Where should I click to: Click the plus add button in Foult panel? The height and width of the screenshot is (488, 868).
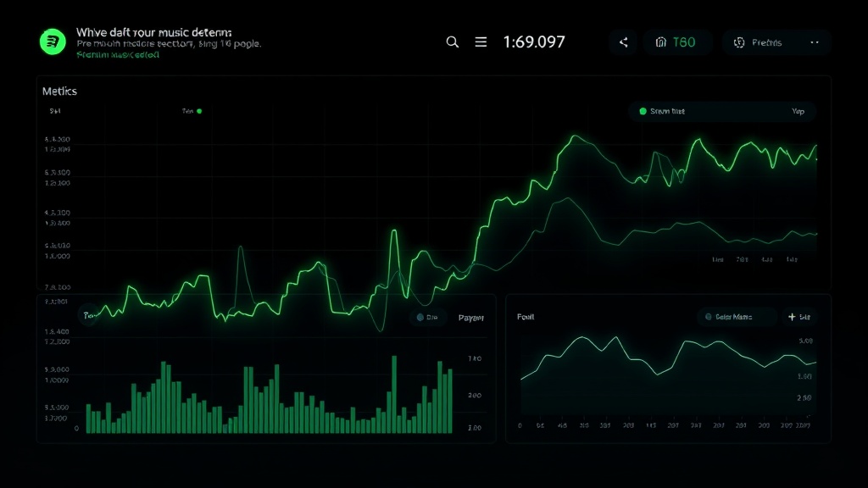tap(798, 317)
